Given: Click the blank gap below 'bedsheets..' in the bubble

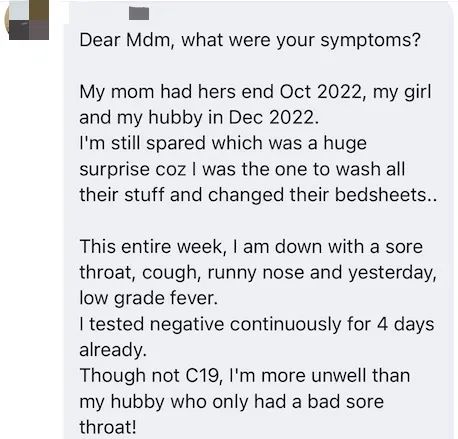Looking at the screenshot, I should pyautogui.click(x=257, y=221).
